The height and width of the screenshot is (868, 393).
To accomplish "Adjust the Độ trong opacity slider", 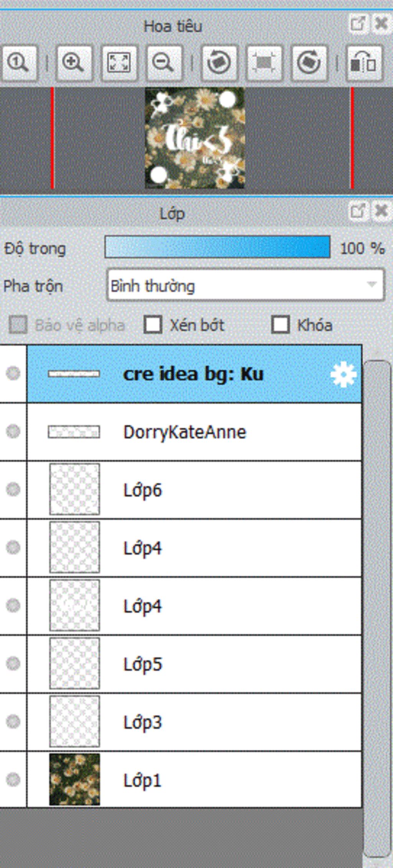I will [218, 247].
